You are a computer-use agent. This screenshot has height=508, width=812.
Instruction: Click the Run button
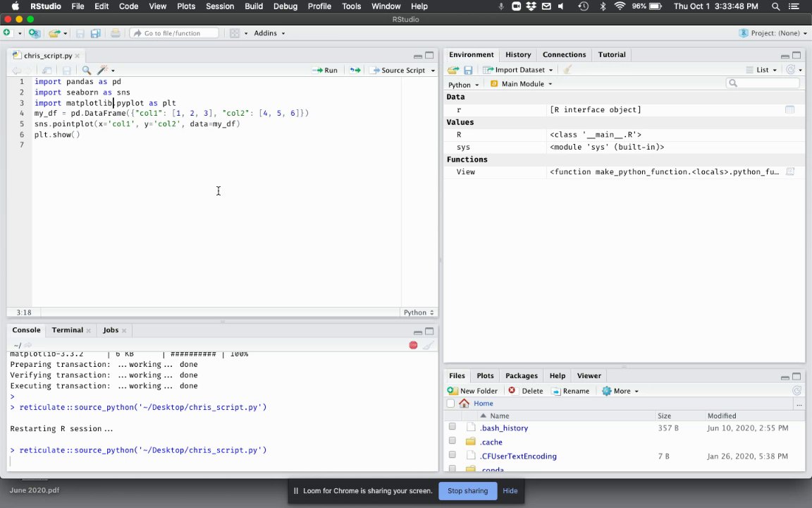pos(325,71)
